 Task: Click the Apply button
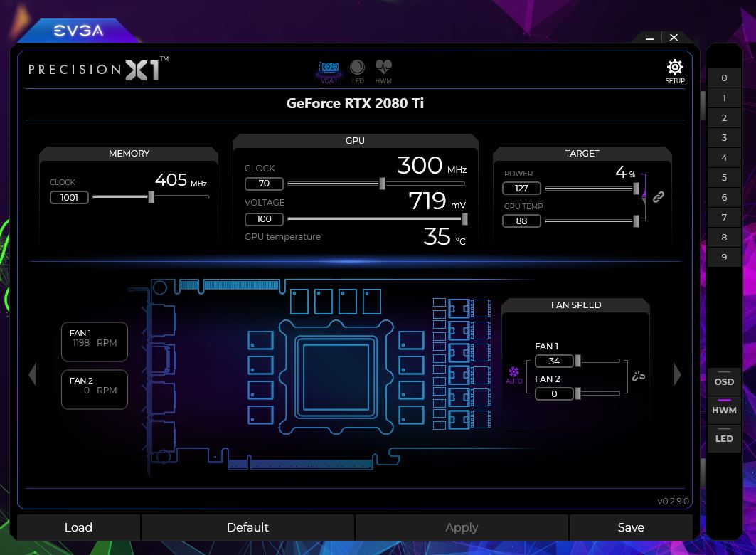point(462,527)
